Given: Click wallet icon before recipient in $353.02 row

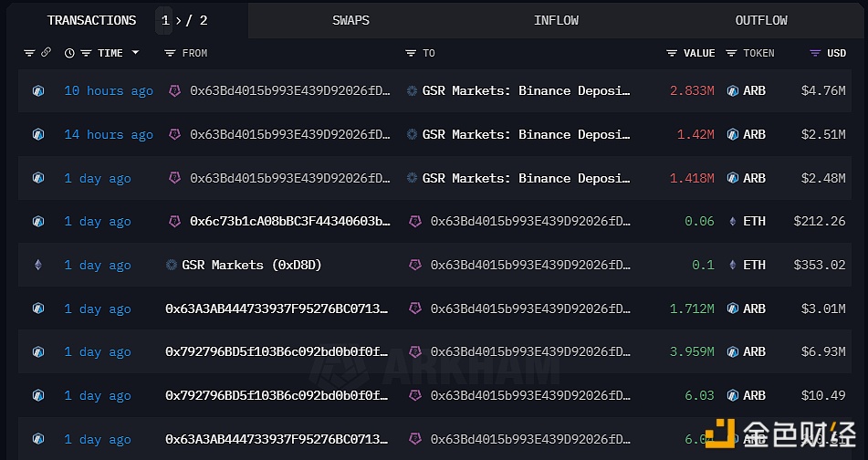Looking at the screenshot, I should 415,266.
